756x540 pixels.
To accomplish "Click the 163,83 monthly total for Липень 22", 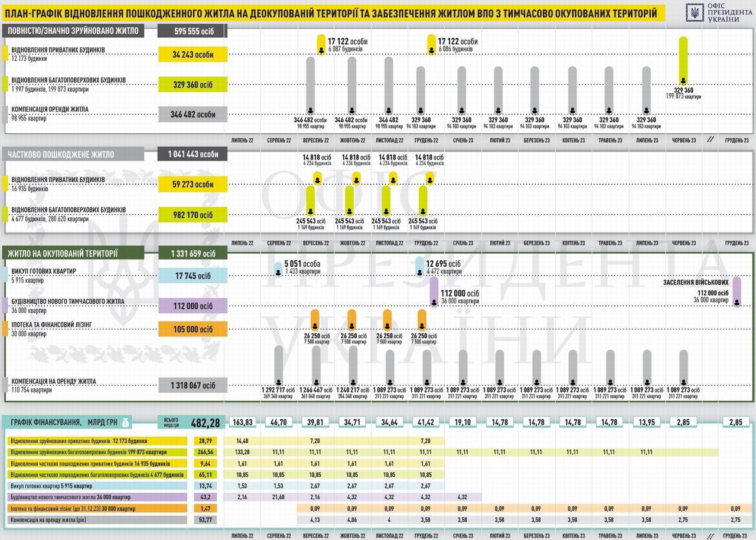I will click(x=243, y=423).
